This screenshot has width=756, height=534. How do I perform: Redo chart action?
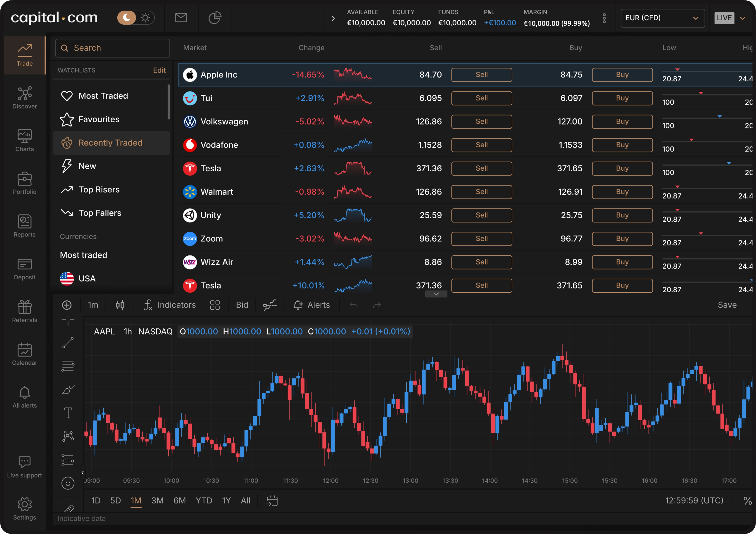point(377,305)
